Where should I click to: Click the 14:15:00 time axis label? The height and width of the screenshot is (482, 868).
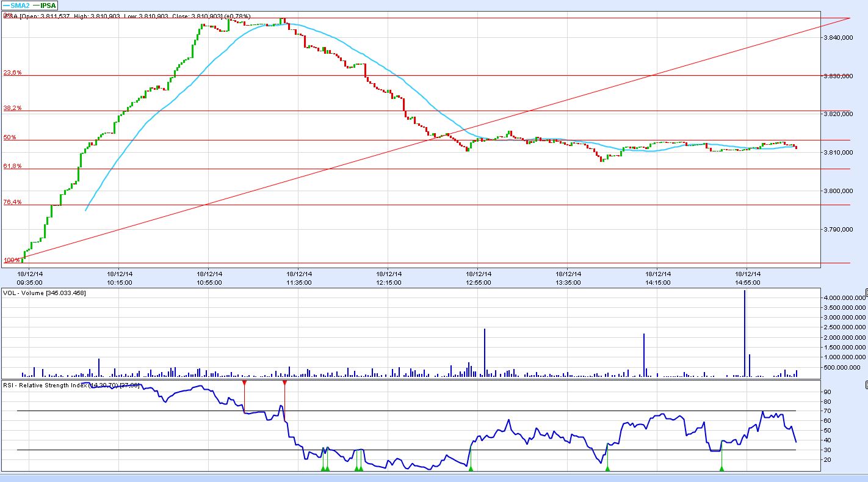coord(657,282)
